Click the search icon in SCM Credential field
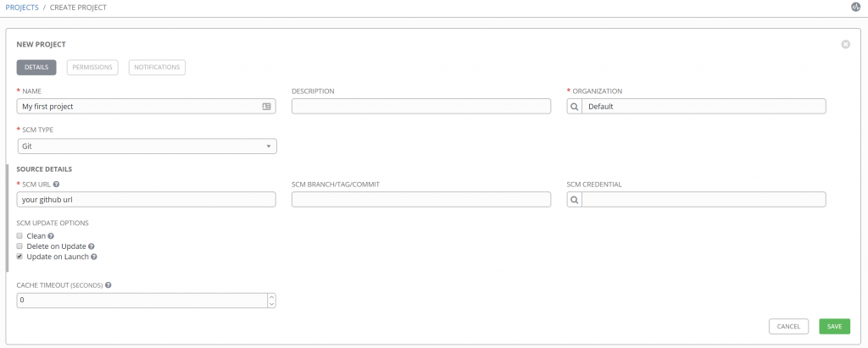Image resolution: width=868 pixels, height=348 pixels. (574, 200)
